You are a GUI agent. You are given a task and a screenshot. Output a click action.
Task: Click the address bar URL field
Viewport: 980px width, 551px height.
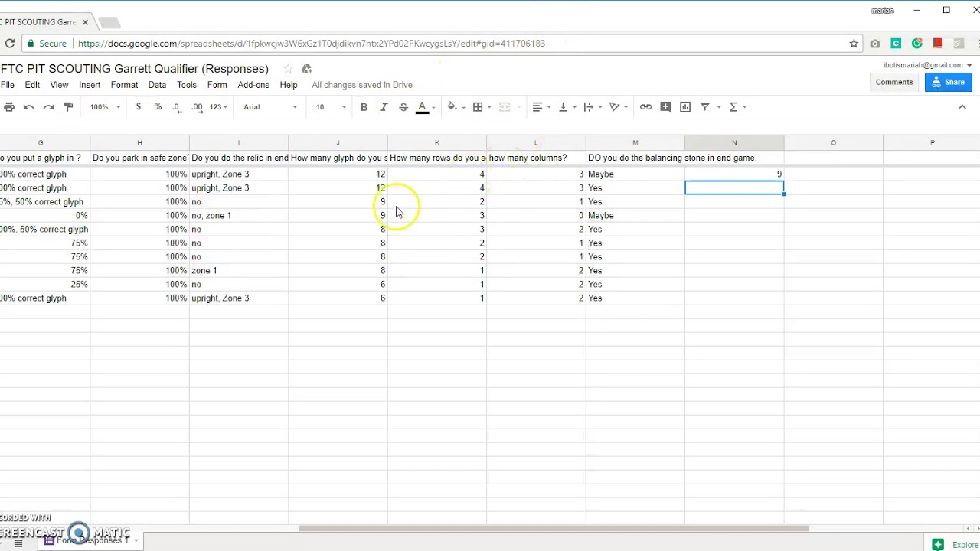(311, 44)
